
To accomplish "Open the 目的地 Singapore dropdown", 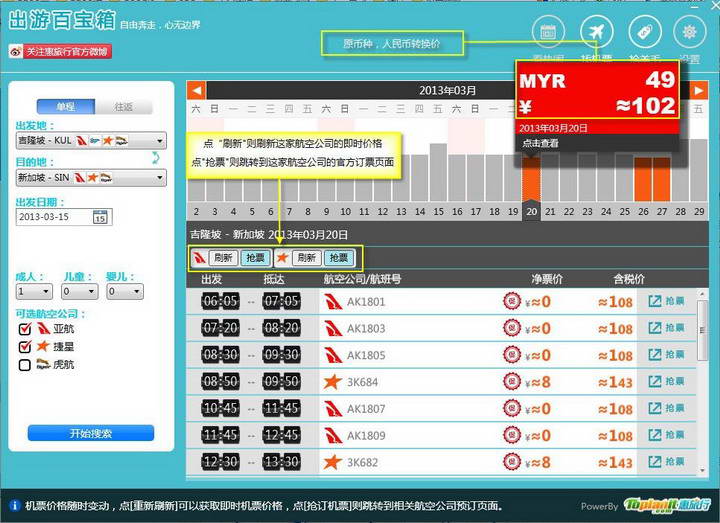I will click(91, 177).
